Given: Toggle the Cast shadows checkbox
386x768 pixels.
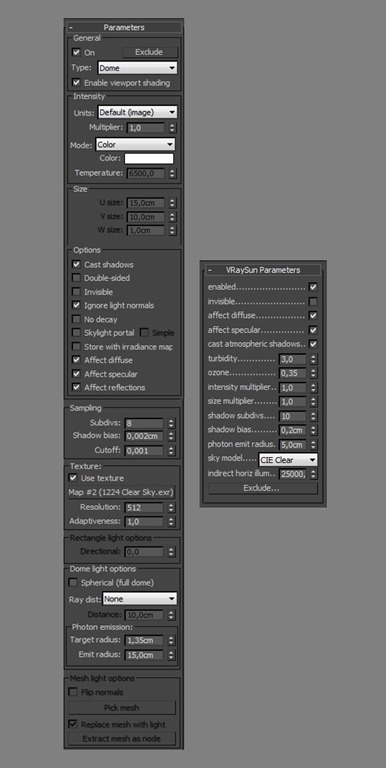Looking at the screenshot, I should [x=76, y=264].
